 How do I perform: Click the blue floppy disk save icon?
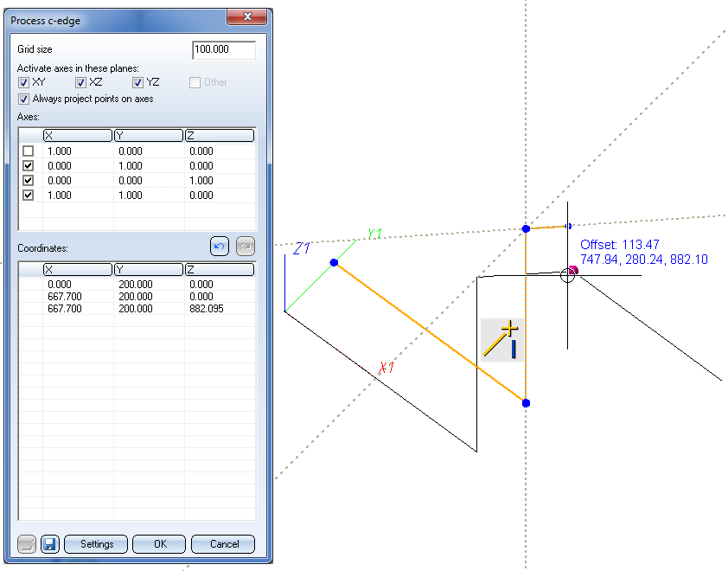coord(49,544)
